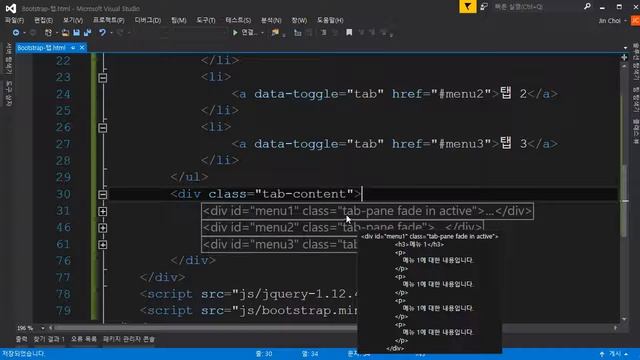
Task: Click the scroll-down arrow of the vertical scrollbar
Action: [624, 319]
